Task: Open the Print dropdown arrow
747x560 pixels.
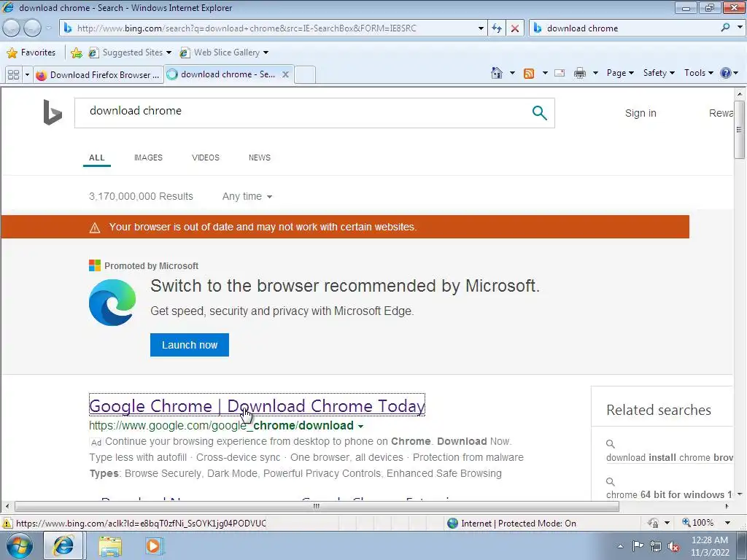Action: (595, 73)
